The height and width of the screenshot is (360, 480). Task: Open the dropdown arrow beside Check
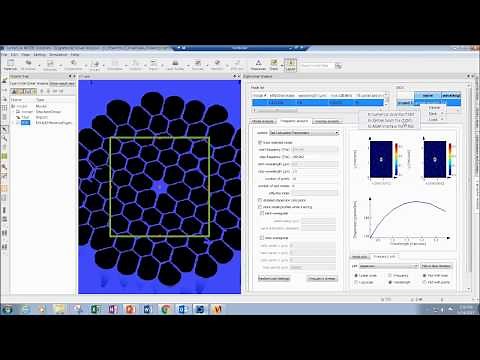(x=282, y=65)
